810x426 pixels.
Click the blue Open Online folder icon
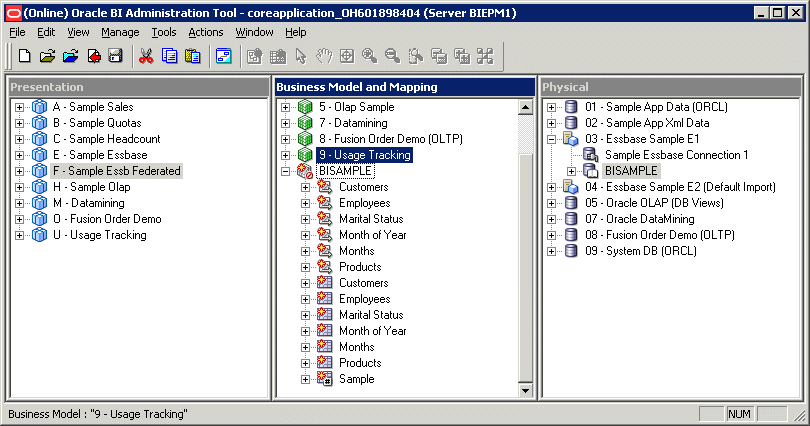click(70, 56)
